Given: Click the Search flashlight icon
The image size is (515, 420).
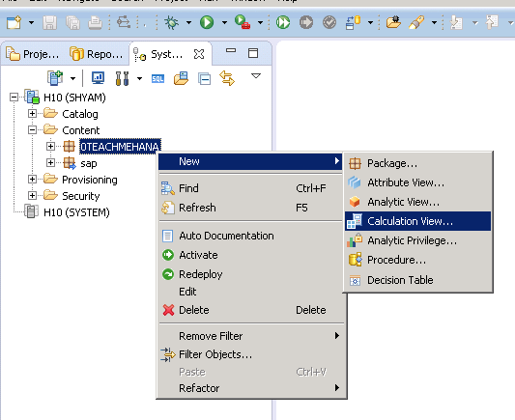Looking at the screenshot, I should click(x=416, y=22).
